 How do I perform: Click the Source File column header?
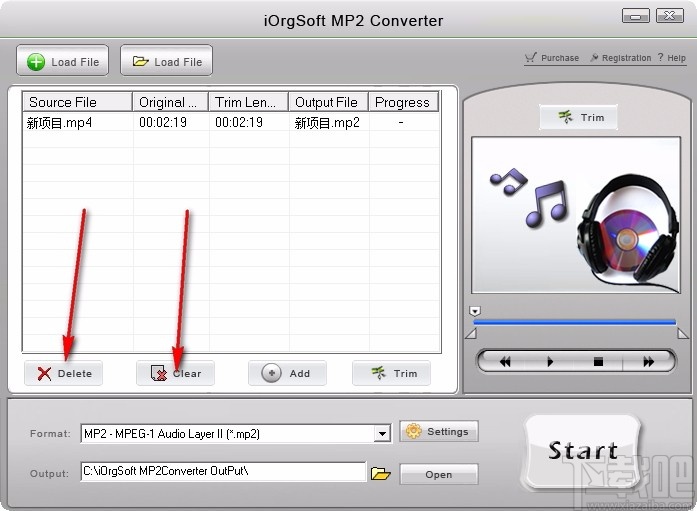(x=77, y=102)
